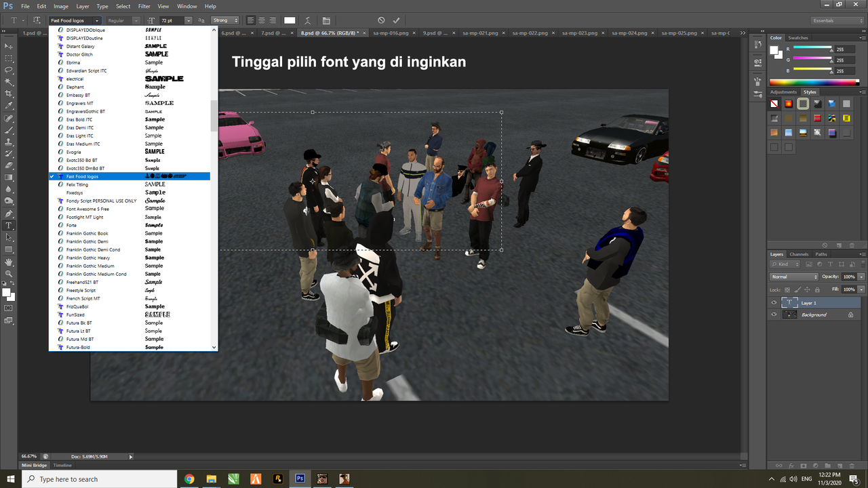Select the Eyedropper tool

(x=9, y=106)
